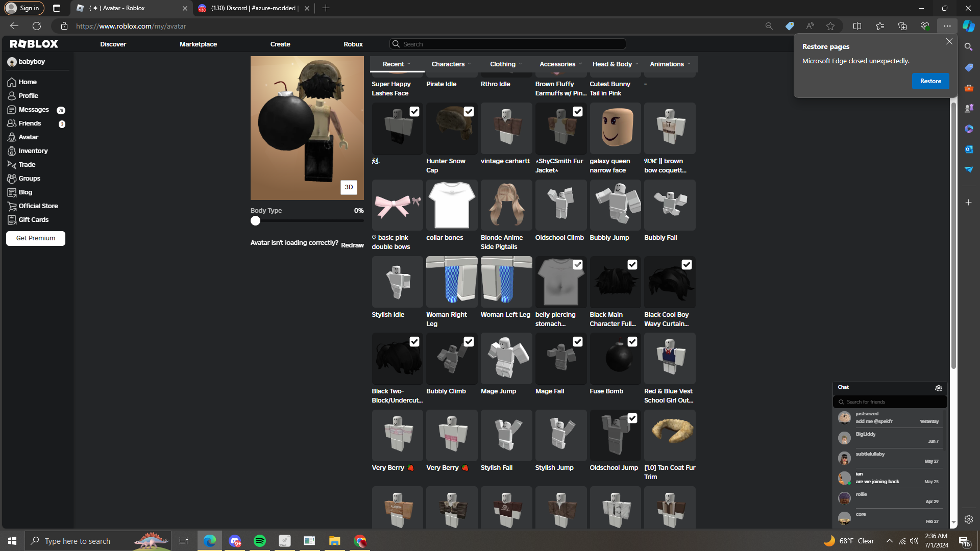The height and width of the screenshot is (551, 980).
Task: Uncheck Black Cool Boy Wavy Curtain hair
Action: (687, 265)
